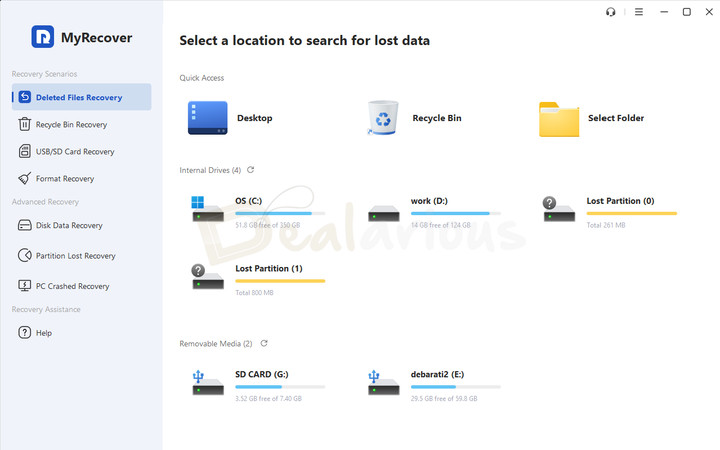Select Lost Partition (0) name
This screenshot has width=720, height=450.
pos(620,201)
